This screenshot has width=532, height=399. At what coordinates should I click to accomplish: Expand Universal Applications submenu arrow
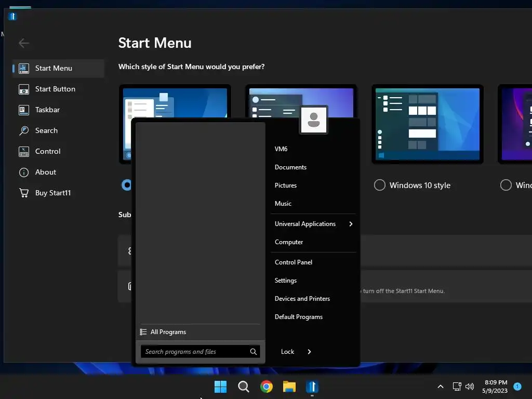coord(351,224)
